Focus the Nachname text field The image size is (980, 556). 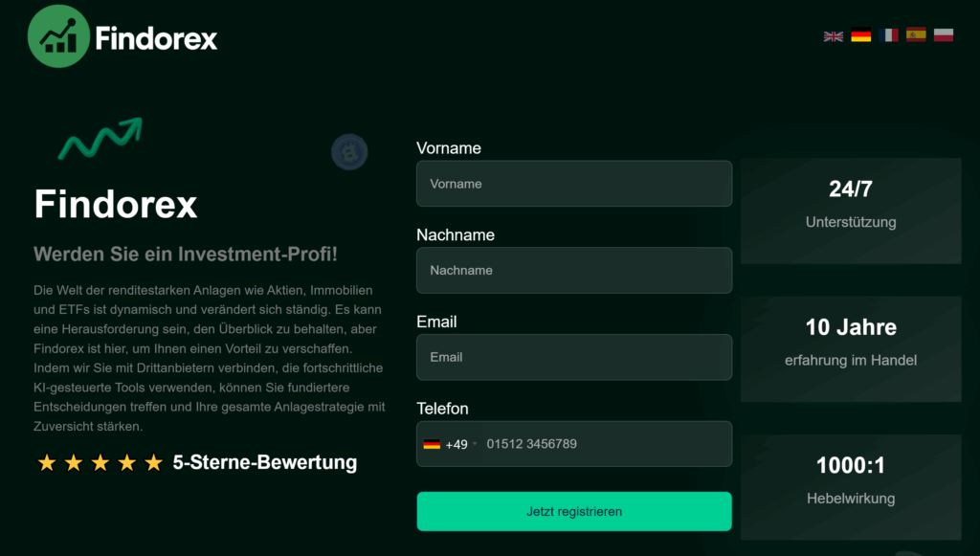point(574,271)
